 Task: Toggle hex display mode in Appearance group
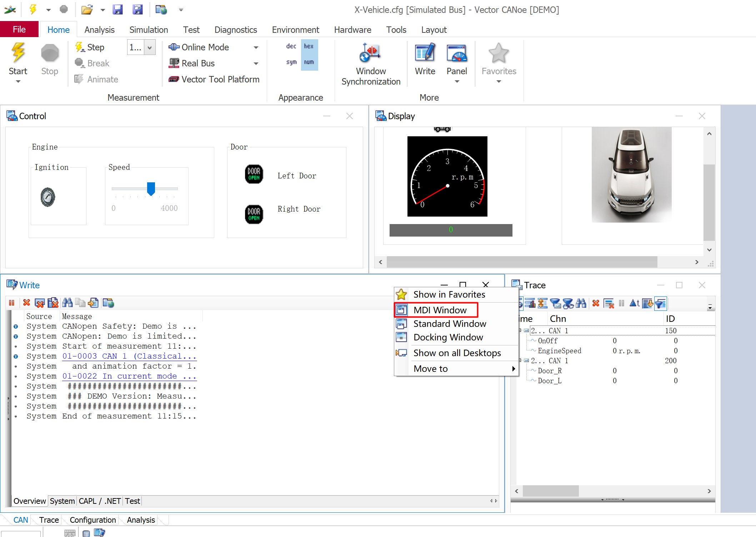(309, 46)
